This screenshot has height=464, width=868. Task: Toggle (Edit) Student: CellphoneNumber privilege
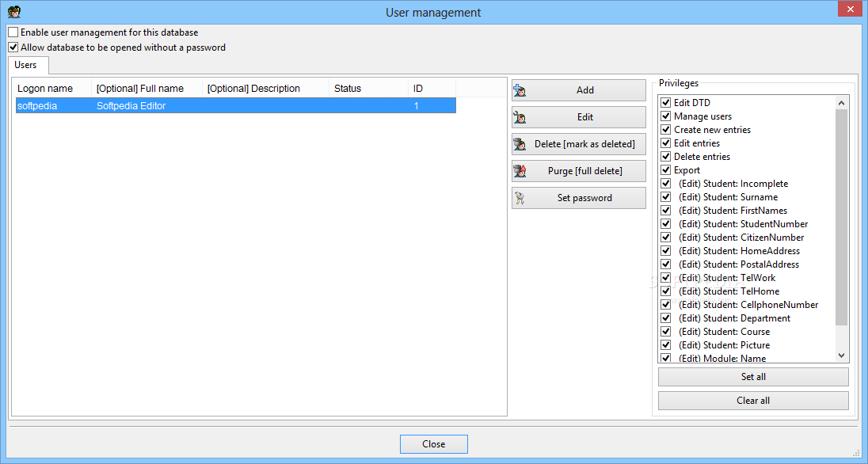(666, 305)
